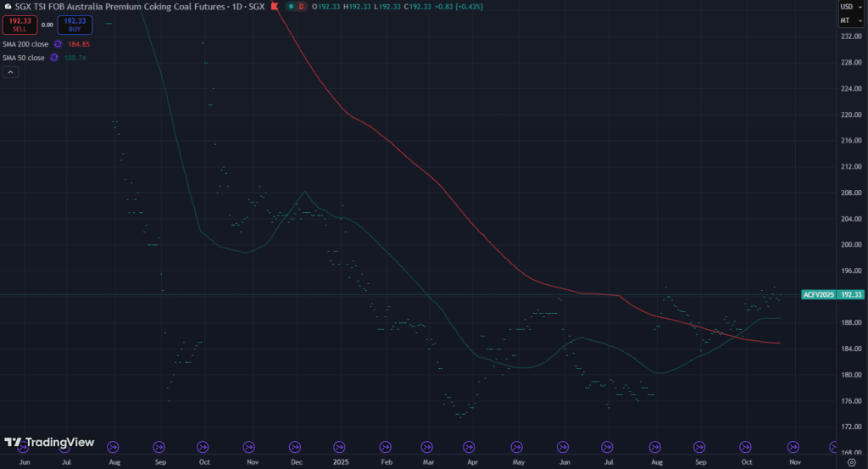This screenshot has height=469, width=868.
Task: Click the SMA 200 close refresh icon
Action: pos(58,44)
